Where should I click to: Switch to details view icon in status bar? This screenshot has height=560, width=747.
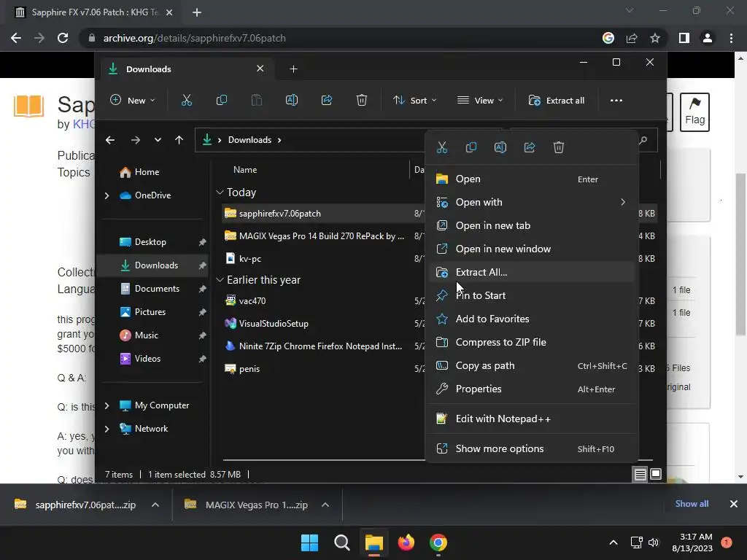coord(640,474)
